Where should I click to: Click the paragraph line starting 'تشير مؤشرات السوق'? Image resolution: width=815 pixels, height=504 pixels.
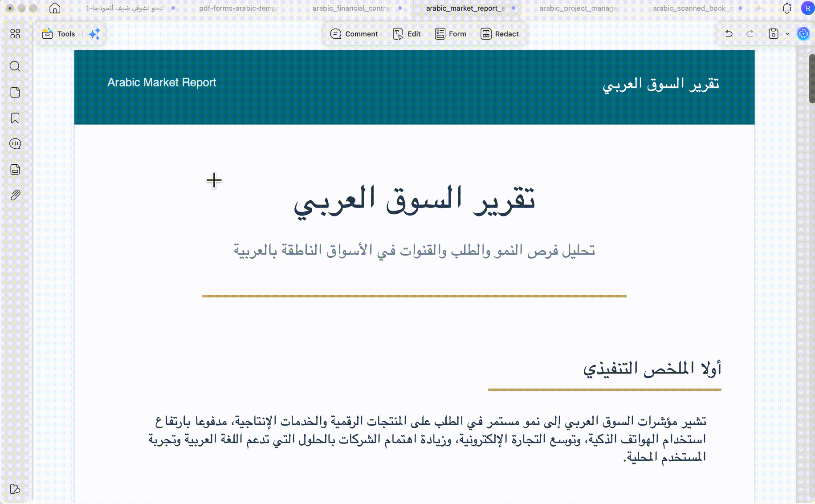tap(431, 421)
